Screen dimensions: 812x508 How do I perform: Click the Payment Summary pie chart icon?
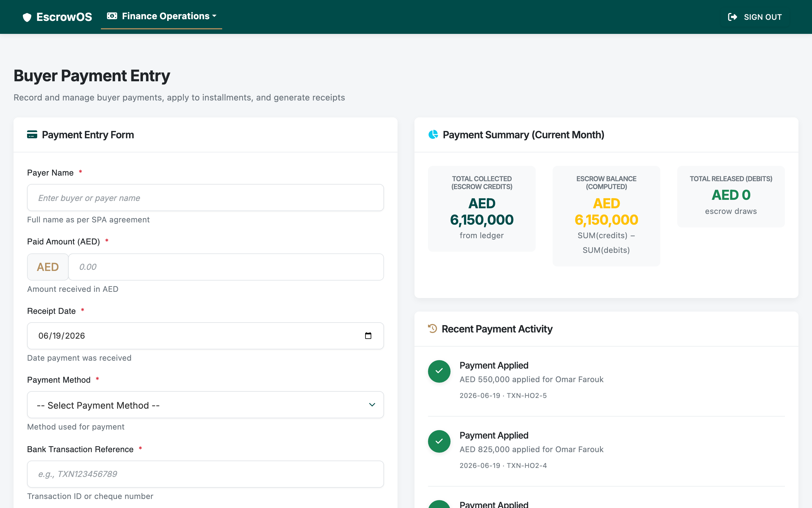click(x=433, y=134)
